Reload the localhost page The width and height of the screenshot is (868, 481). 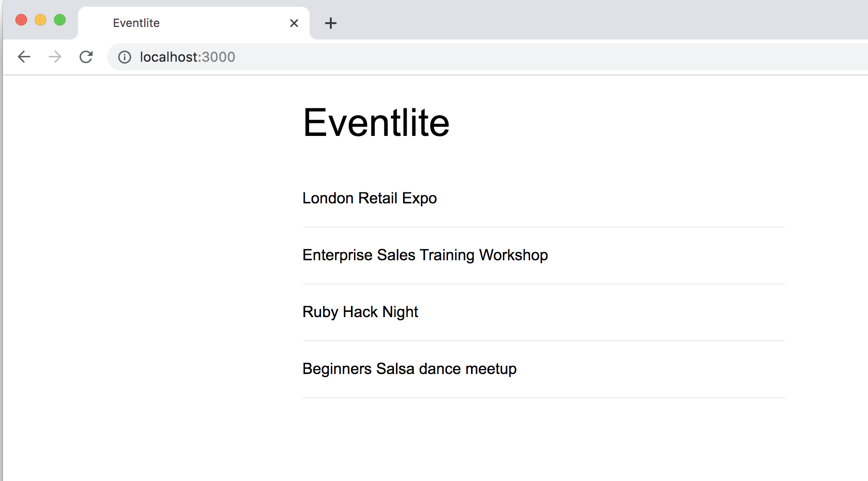[x=86, y=57]
